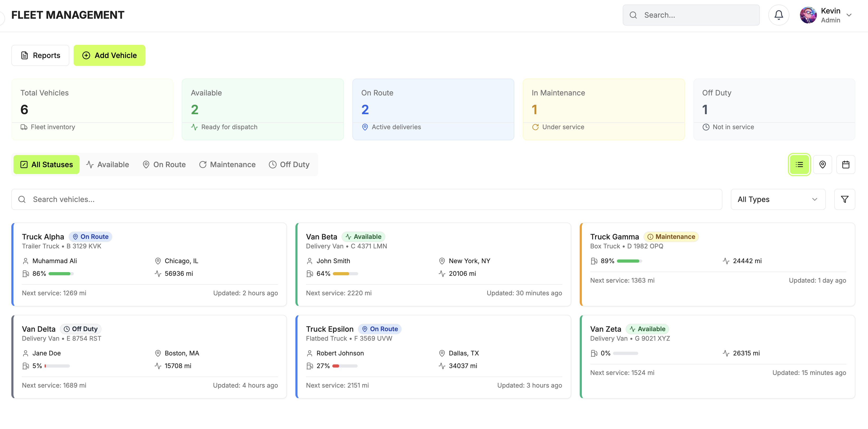868x429 pixels.
Task: Click Kevin's profile avatar
Action: (x=808, y=15)
